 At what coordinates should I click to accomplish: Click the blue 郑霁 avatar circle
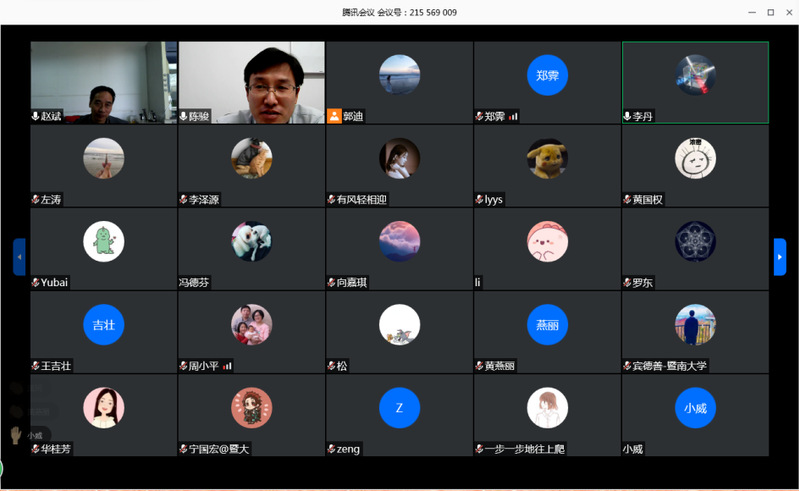547,75
